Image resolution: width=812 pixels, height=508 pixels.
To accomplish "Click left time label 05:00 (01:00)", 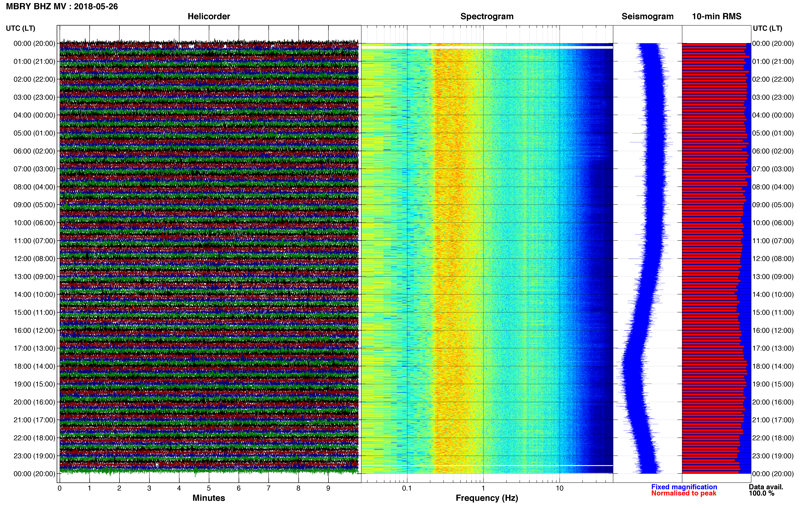I will [34, 133].
